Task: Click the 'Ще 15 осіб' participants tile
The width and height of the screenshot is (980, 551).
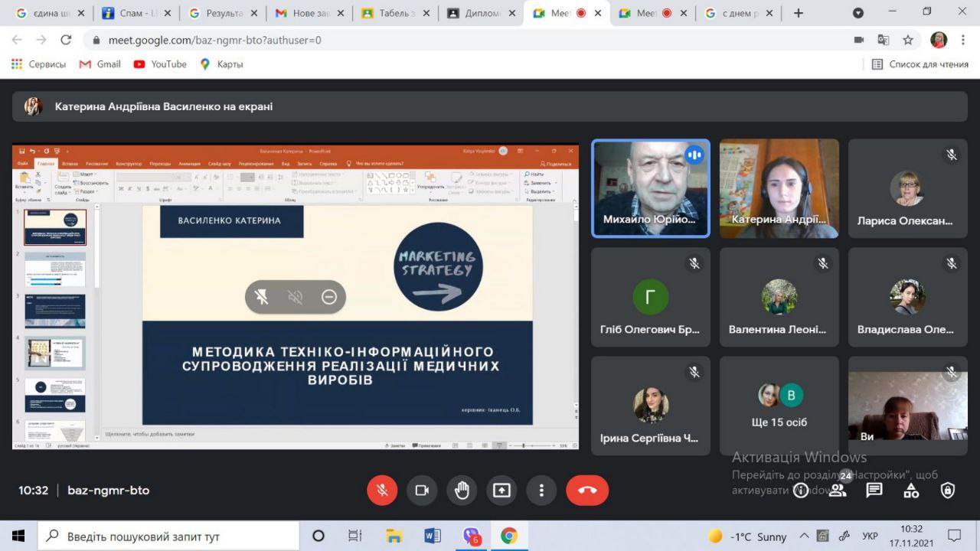Action: coord(779,406)
